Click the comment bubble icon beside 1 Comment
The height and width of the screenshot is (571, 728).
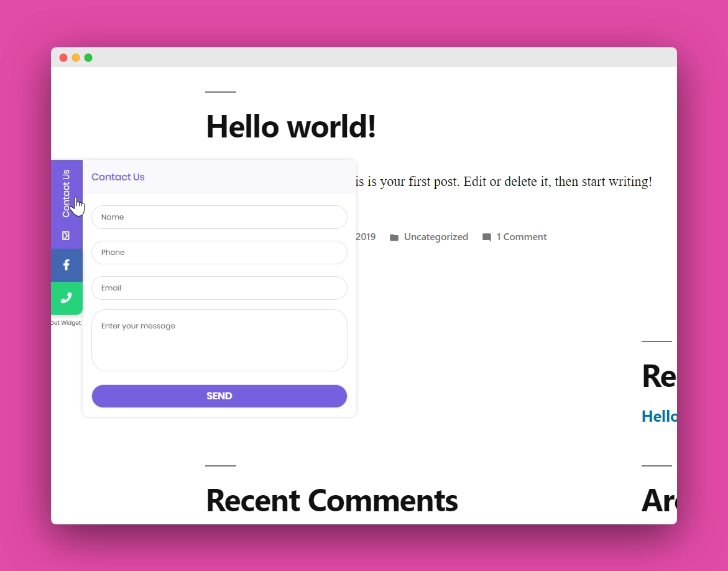pyautogui.click(x=487, y=238)
